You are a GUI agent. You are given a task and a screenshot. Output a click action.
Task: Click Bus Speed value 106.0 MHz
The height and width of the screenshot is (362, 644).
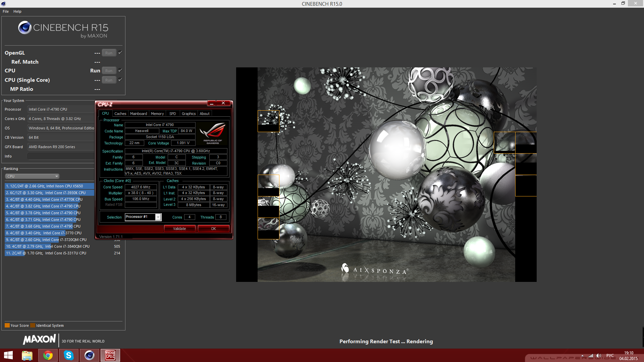141,199
